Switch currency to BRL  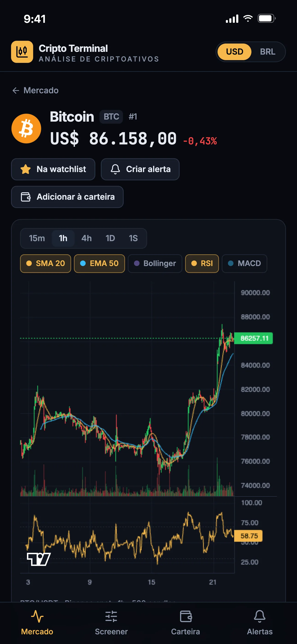(x=268, y=52)
